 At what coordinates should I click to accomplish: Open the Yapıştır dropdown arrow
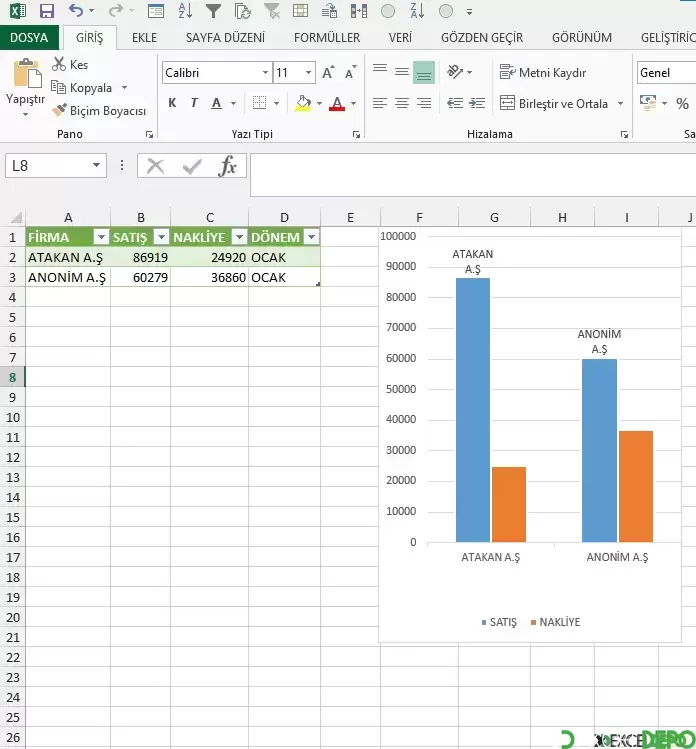point(25,114)
